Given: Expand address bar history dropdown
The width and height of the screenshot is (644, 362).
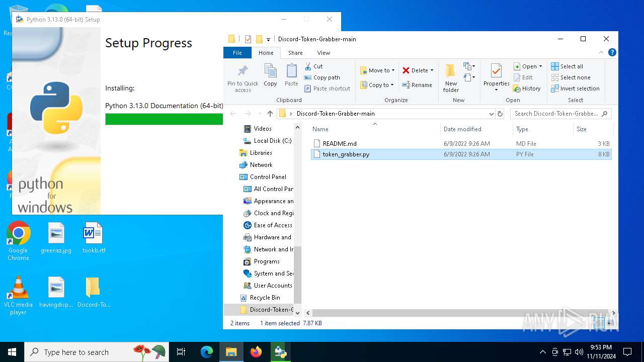Looking at the screenshot, I should [x=491, y=114].
